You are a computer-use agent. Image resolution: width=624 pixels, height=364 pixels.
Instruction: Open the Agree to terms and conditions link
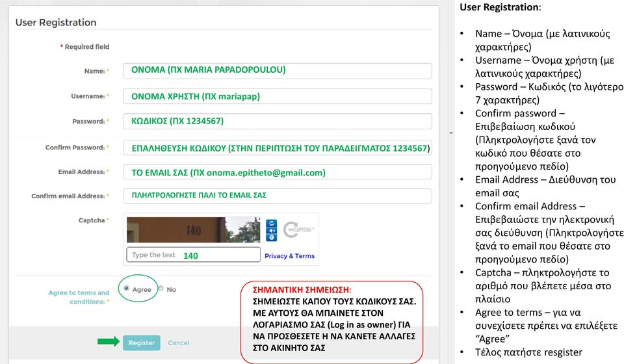tap(79, 297)
